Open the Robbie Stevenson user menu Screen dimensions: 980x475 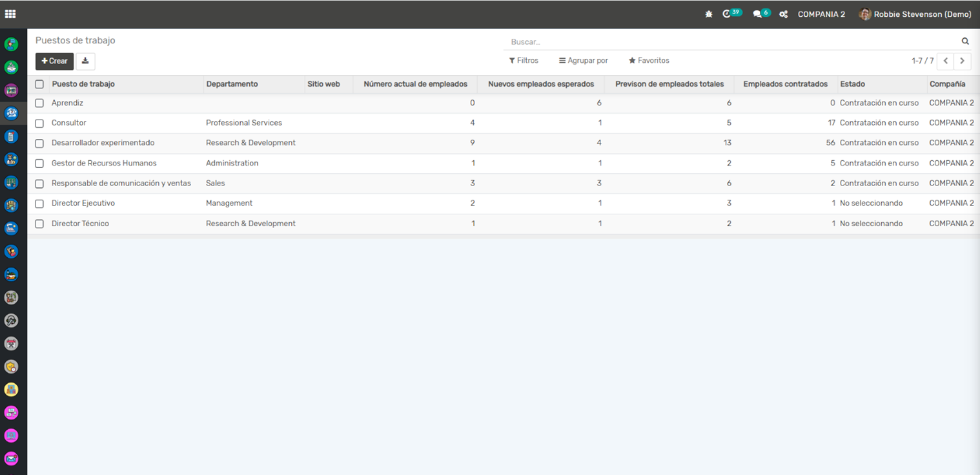coord(915,14)
